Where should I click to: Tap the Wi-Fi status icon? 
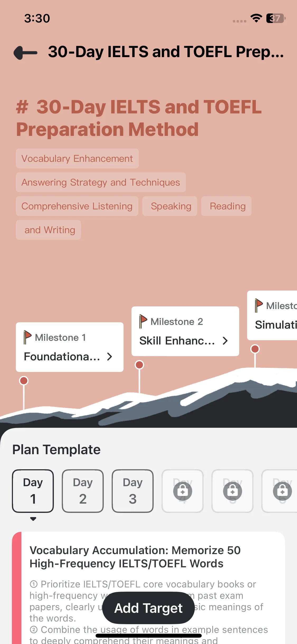256,18
